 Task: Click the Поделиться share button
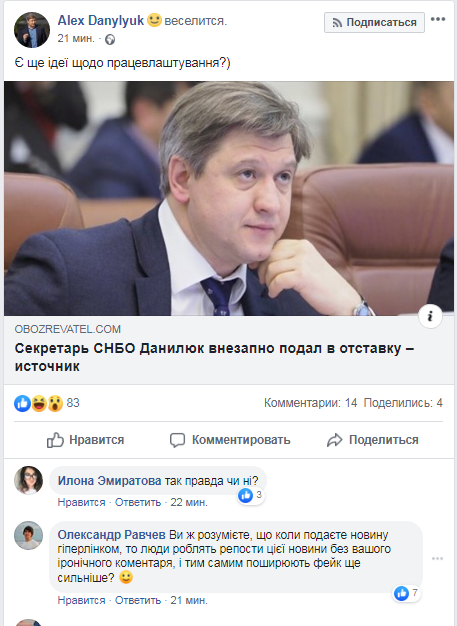pyautogui.click(x=373, y=440)
